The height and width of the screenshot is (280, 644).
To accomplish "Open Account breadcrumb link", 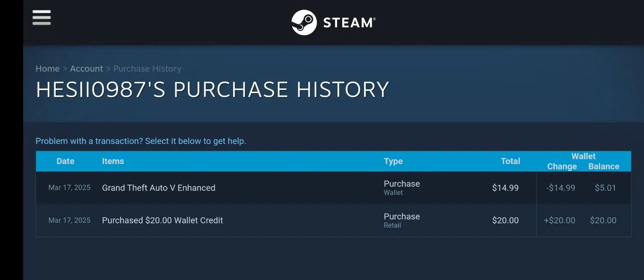I will [x=86, y=69].
